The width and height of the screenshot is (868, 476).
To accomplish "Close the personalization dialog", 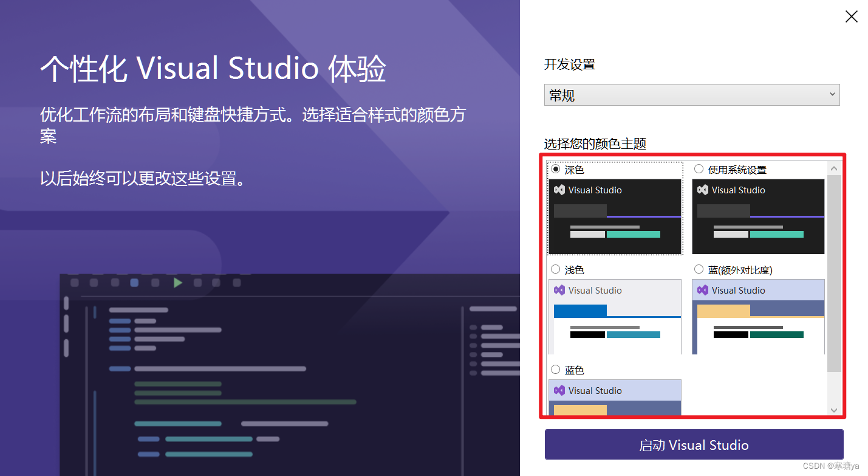I will (x=852, y=16).
